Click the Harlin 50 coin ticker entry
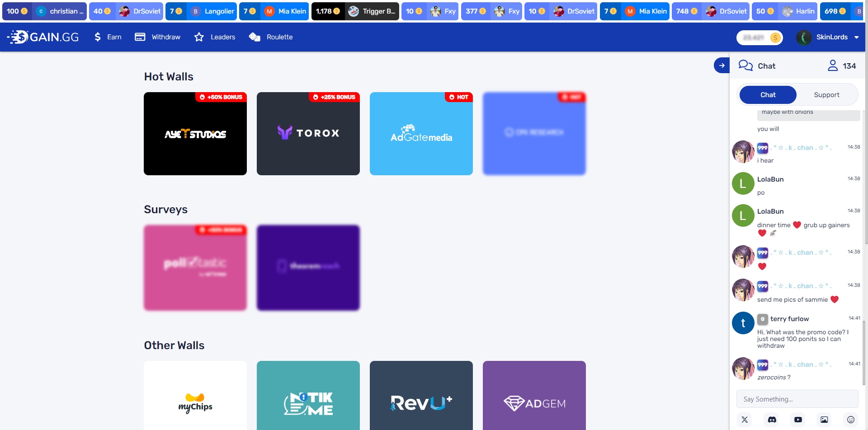The height and width of the screenshot is (430, 868). [x=785, y=11]
